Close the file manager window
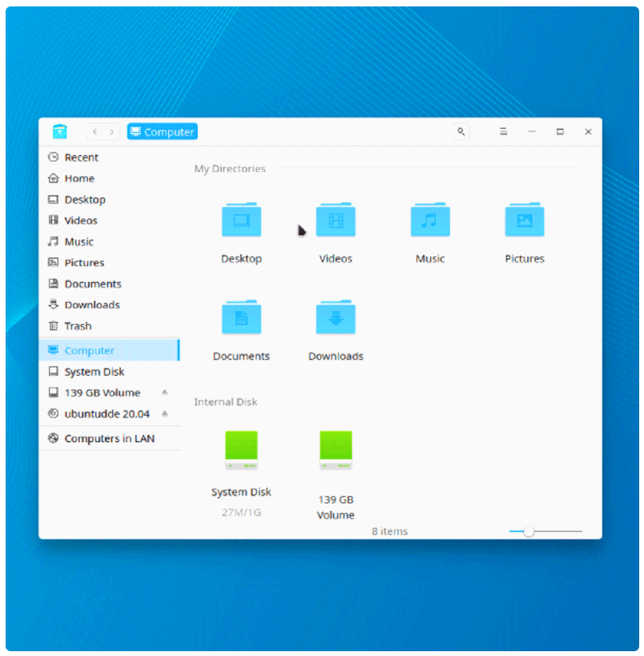Screen dimensions: 644x656 588,132
